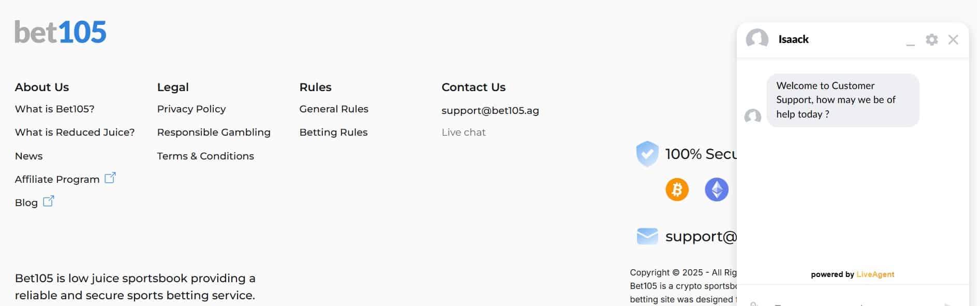Click the Ethereum payment icon
The height and width of the screenshot is (306, 980).
point(717,190)
